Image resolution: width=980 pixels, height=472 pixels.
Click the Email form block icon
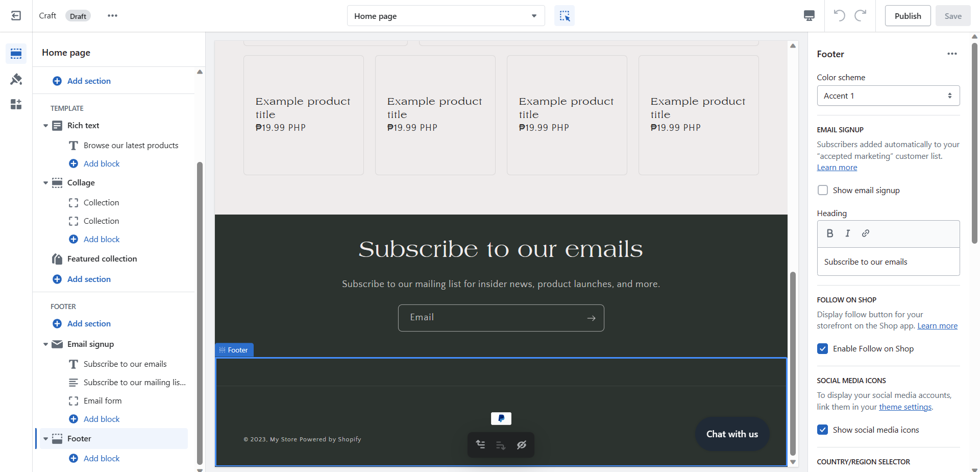(x=73, y=401)
